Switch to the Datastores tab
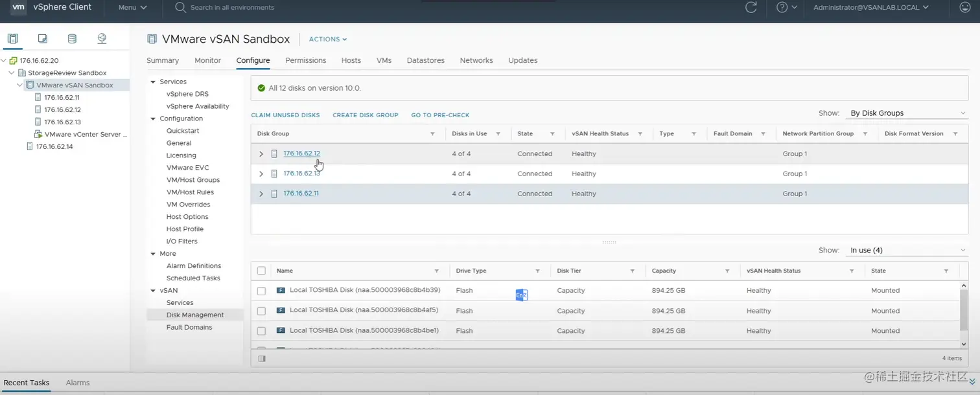 point(426,60)
